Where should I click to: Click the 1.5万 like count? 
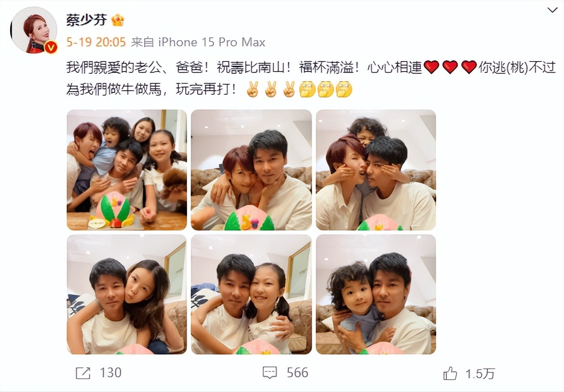tap(480, 374)
